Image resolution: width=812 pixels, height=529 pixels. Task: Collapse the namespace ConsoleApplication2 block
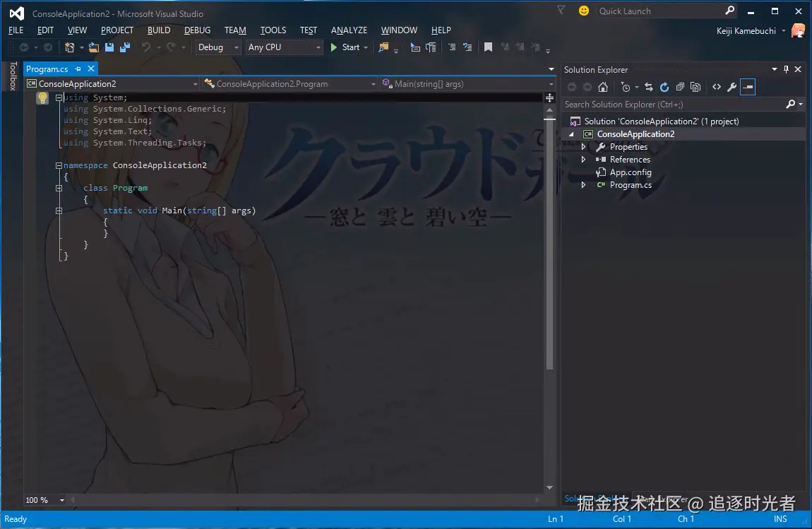pos(59,165)
